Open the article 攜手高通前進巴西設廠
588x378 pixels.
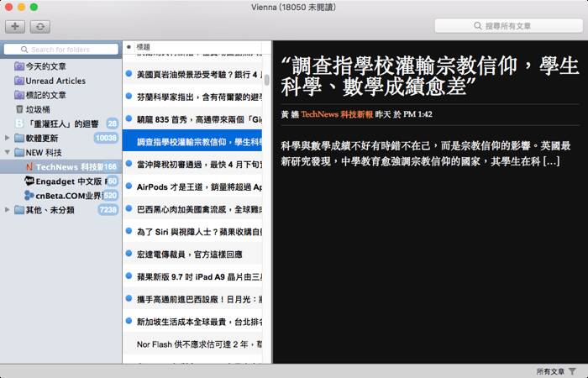pos(192,299)
